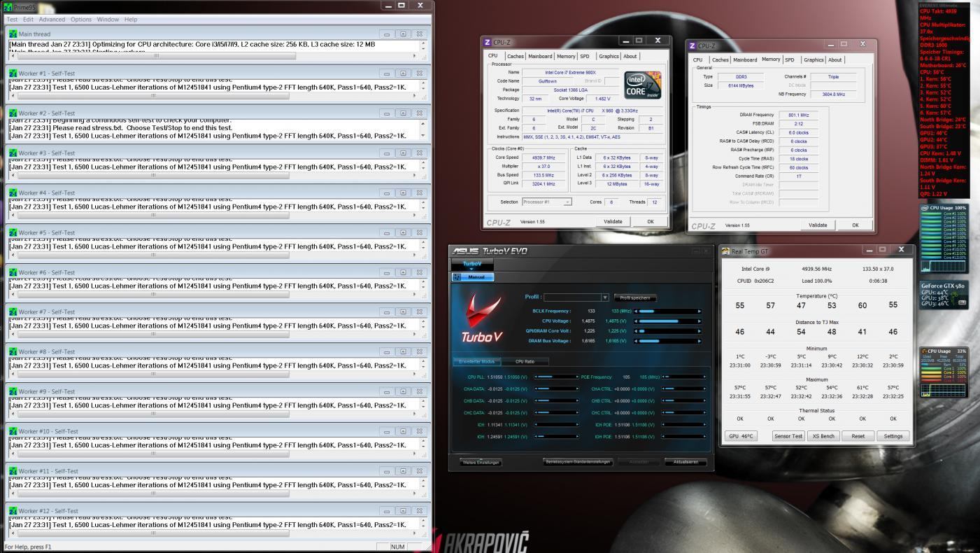Click the GeForce GTX 580 gadget
The image size is (980, 553).
point(945,295)
